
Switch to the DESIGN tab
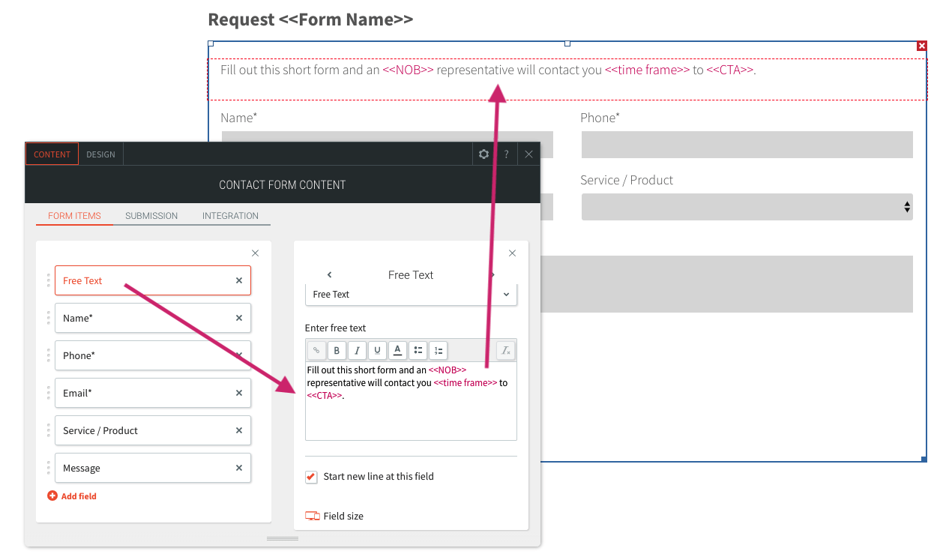tap(100, 154)
